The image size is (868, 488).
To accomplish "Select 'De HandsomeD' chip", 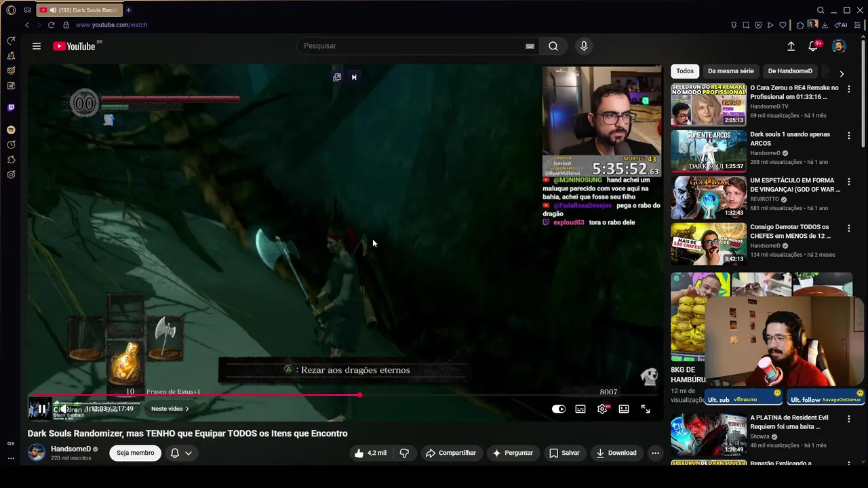I will coord(790,71).
